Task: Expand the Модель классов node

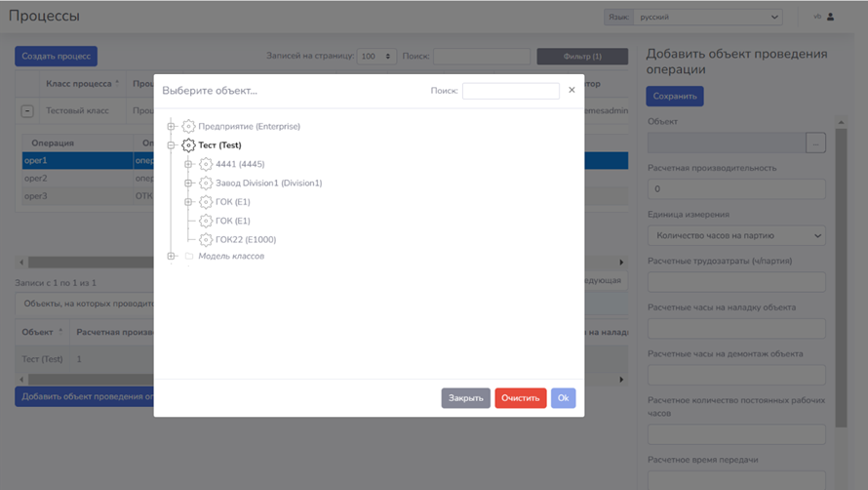Action: pos(171,256)
